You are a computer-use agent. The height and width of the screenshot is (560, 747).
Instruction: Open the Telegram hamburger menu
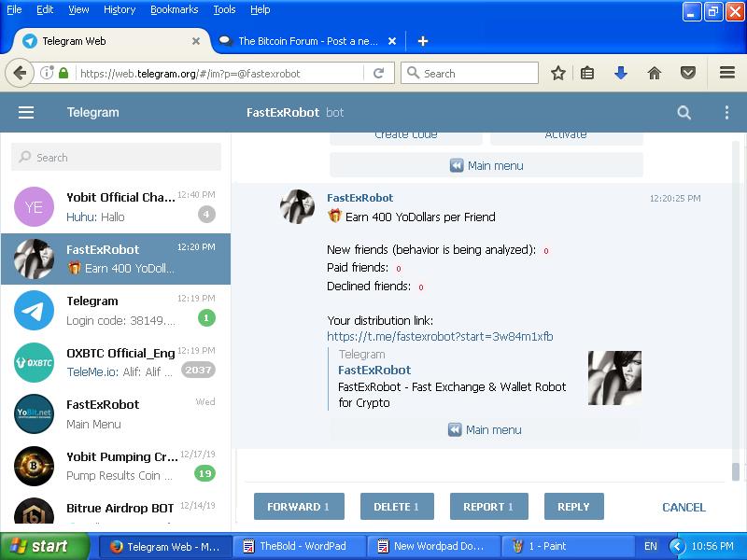point(26,112)
